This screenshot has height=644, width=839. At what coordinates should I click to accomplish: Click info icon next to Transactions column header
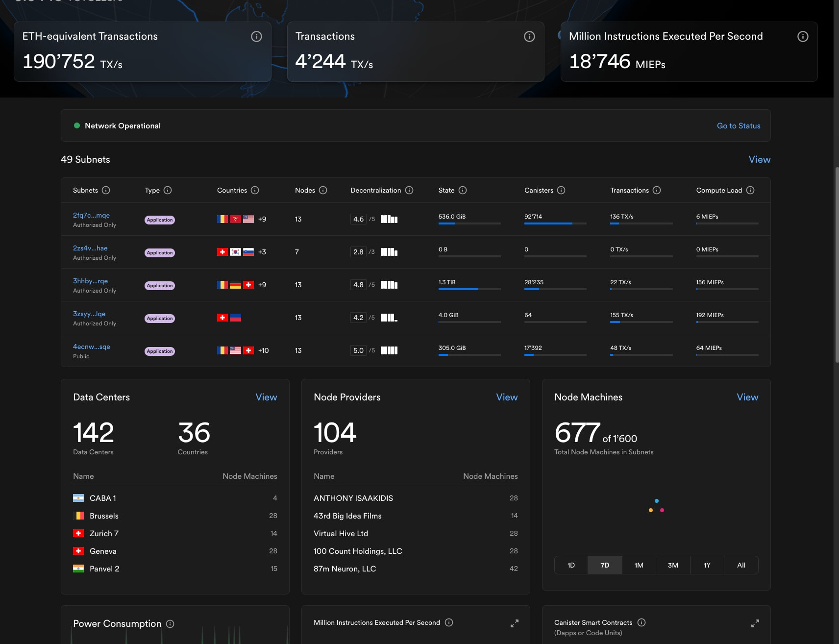click(x=657, y=190)
